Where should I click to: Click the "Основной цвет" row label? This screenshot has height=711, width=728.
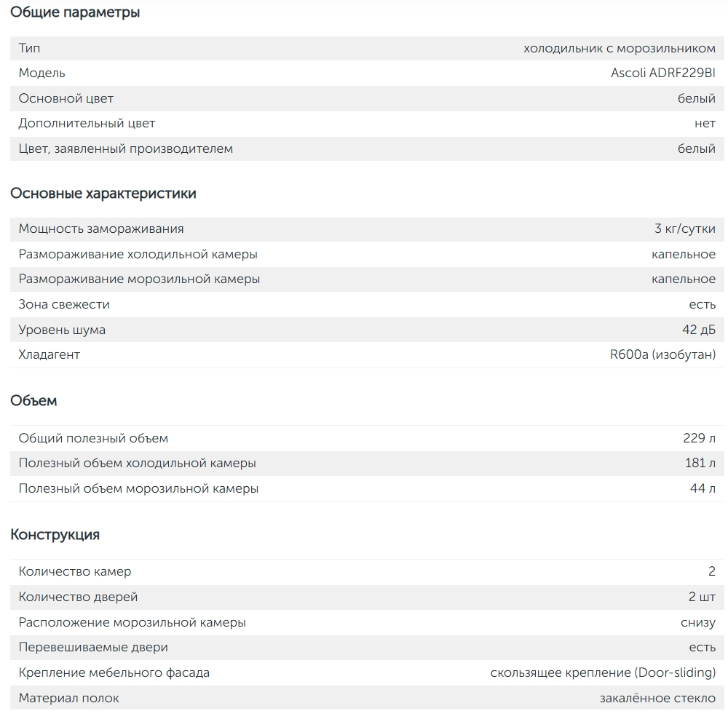66,98
